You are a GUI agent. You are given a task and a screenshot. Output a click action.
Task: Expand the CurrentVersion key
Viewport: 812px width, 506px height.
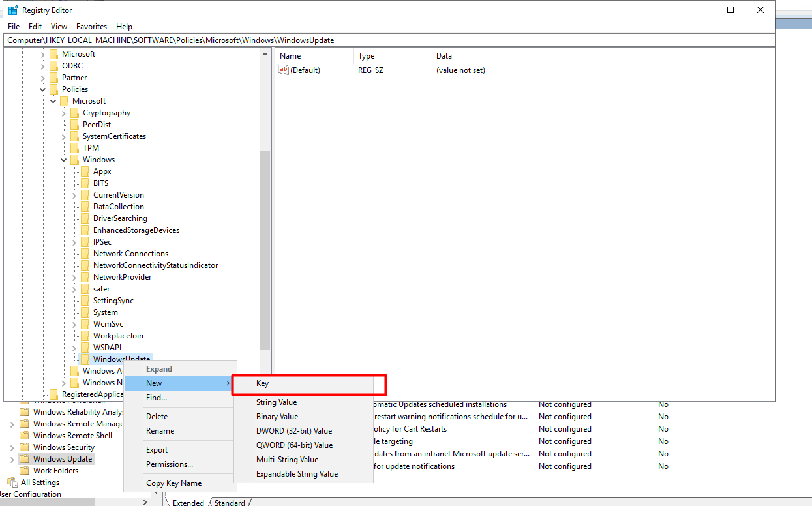pyautogui.click(x=74, y=195)
